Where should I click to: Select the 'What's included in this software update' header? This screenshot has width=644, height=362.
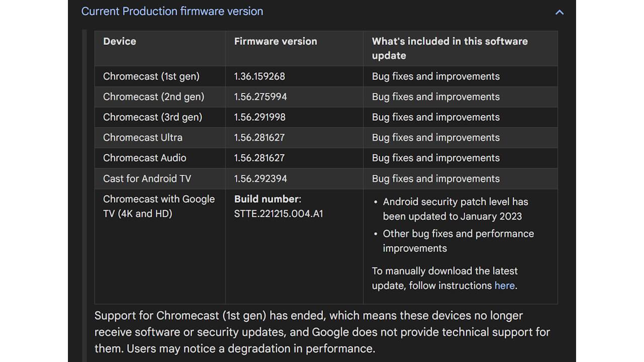tap(449, 48)
